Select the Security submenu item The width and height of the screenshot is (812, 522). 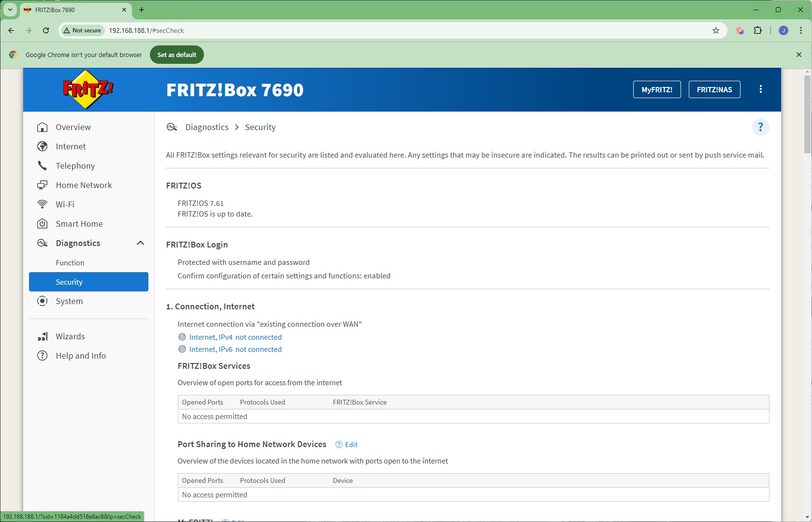coord(88,282)
